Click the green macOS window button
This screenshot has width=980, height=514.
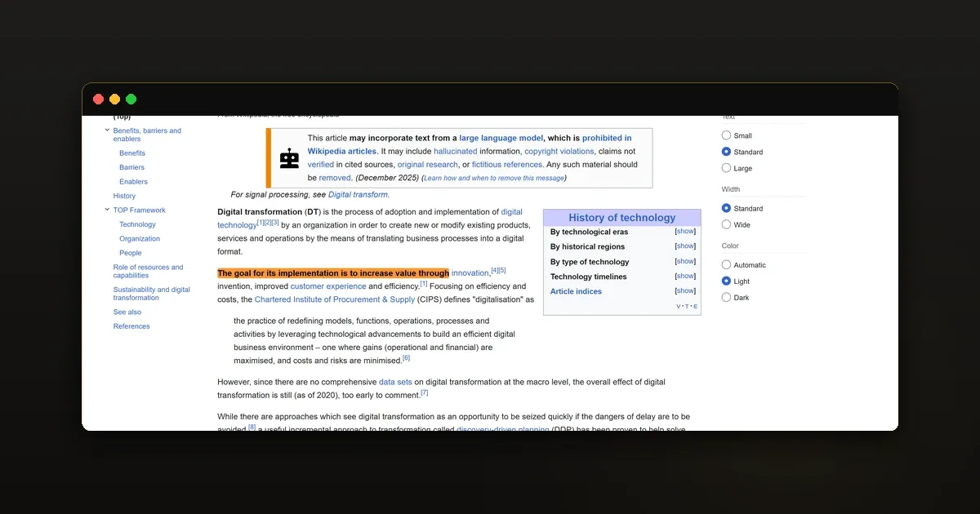[131, 99]
